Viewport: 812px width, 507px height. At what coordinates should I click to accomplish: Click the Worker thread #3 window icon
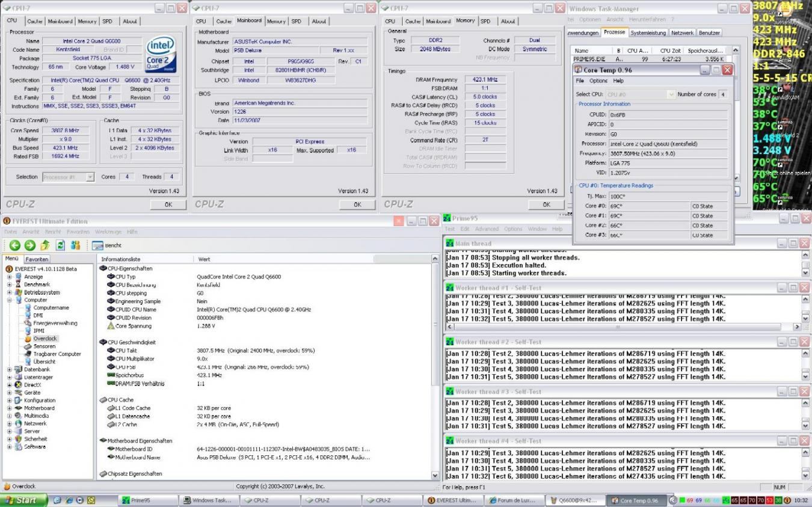(450, 392)
